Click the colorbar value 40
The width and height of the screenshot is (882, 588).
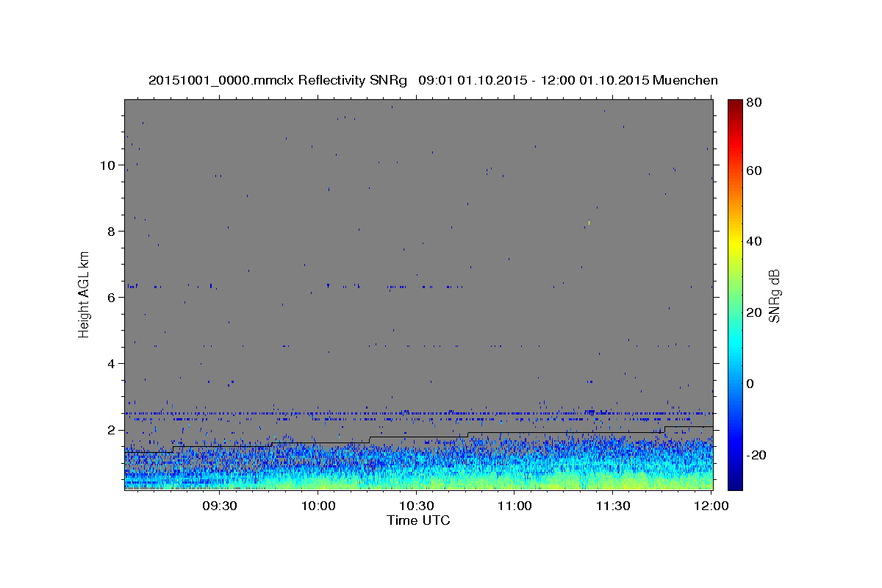pyautogui.click(x=753, y=242)
